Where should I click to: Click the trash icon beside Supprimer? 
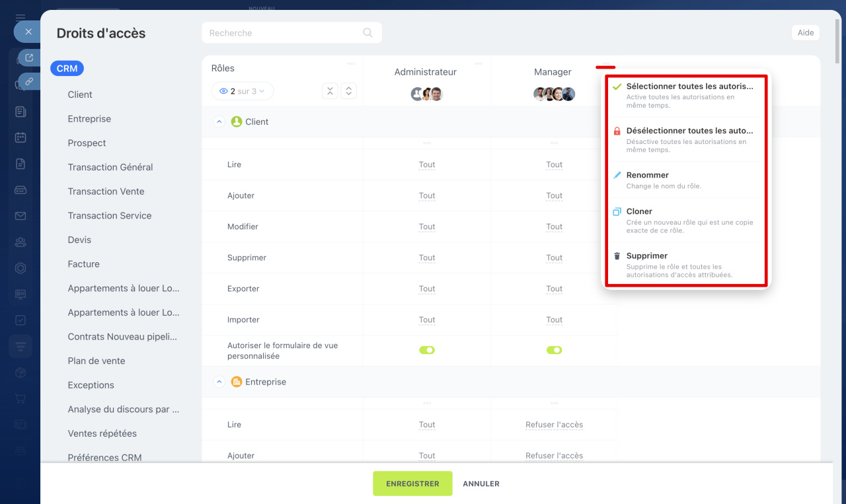point(617,256)
